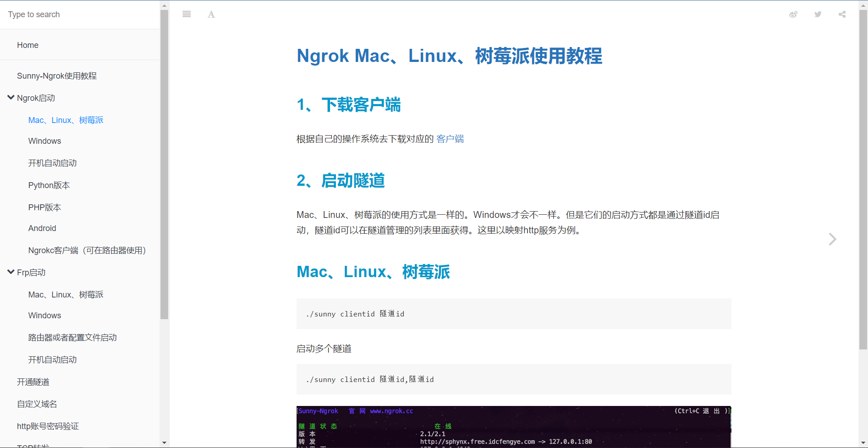Open font settings with the A icon
The height and width of the screenshot is (448, 868).
[211, 14]
